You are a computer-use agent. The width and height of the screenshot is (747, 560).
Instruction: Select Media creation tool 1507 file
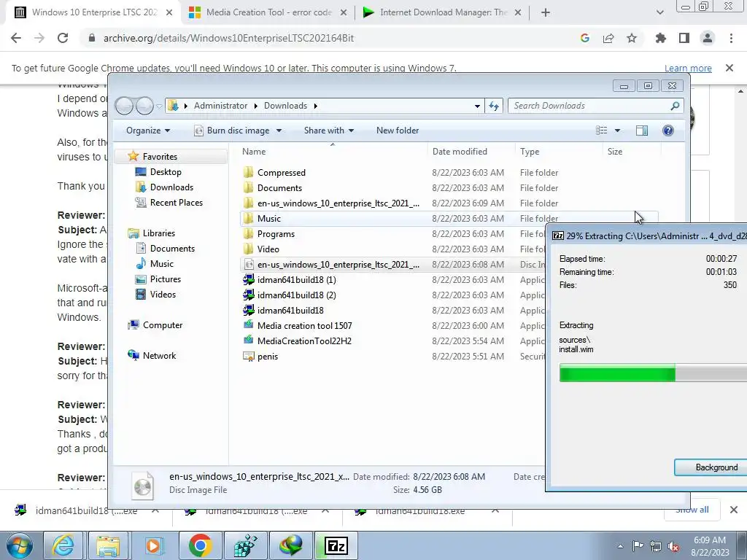(304, 326)
